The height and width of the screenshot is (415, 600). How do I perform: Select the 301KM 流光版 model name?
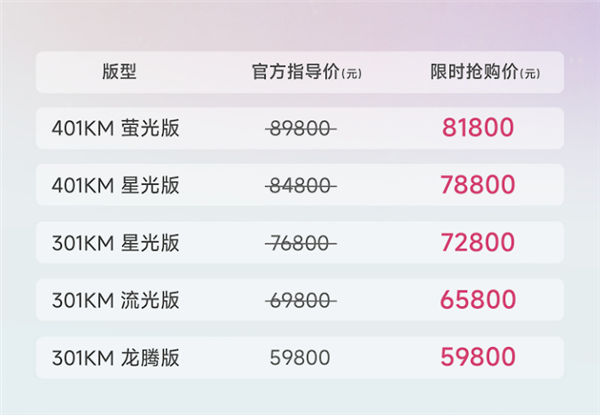115,299
